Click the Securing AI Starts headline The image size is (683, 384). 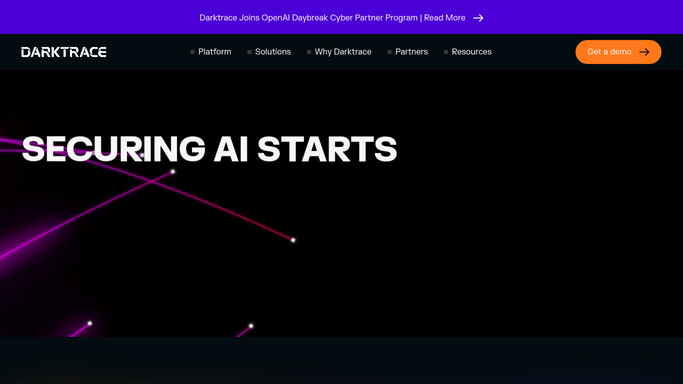[x=209, y=149]
